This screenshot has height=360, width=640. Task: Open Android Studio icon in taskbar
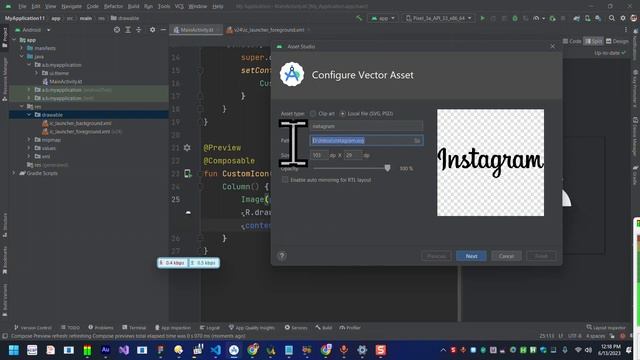[x=234, y=350]
